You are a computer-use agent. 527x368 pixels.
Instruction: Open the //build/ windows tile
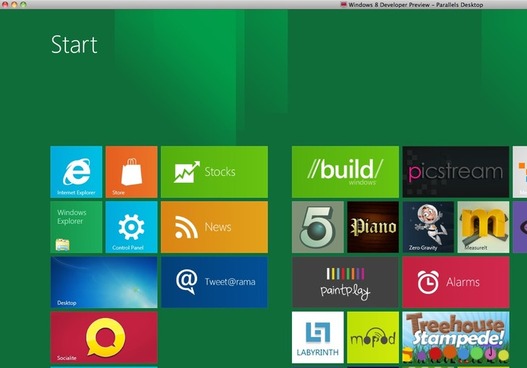point(346,172)
